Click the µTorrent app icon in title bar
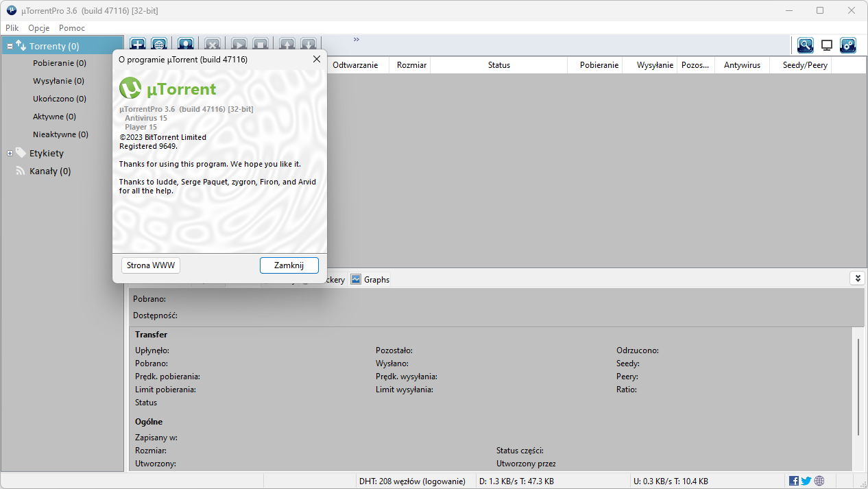Screen dimensions: 868x489 (11, 10)
